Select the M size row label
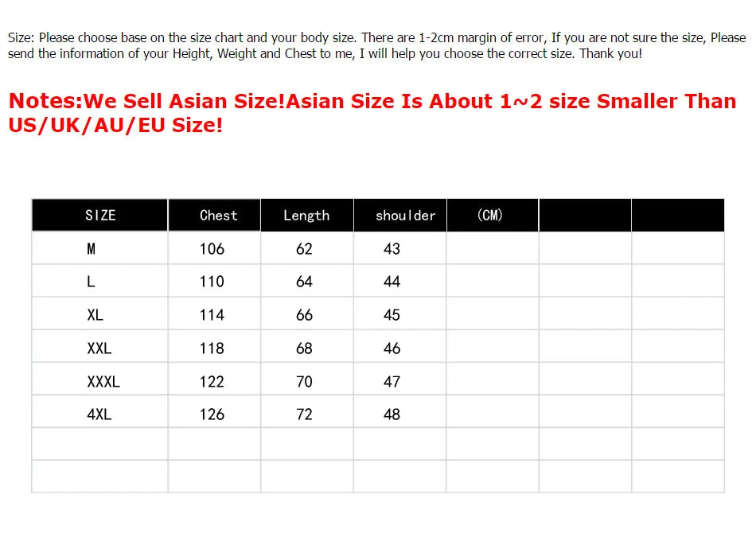 tap(92, 249)
